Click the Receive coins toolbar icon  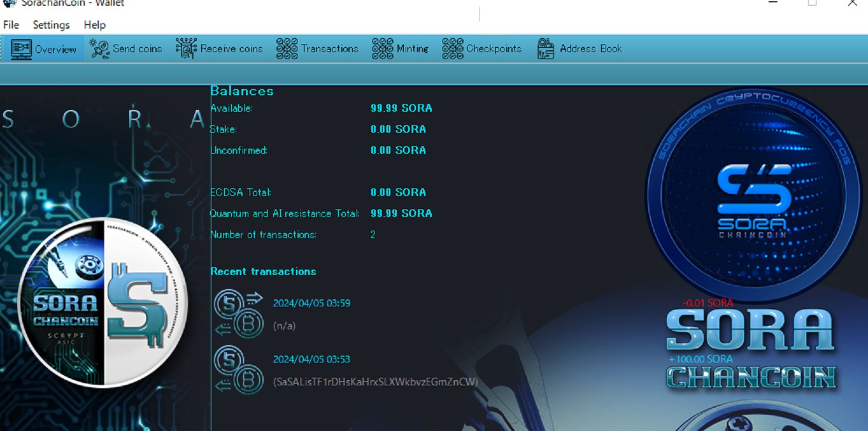coord(186,49)
